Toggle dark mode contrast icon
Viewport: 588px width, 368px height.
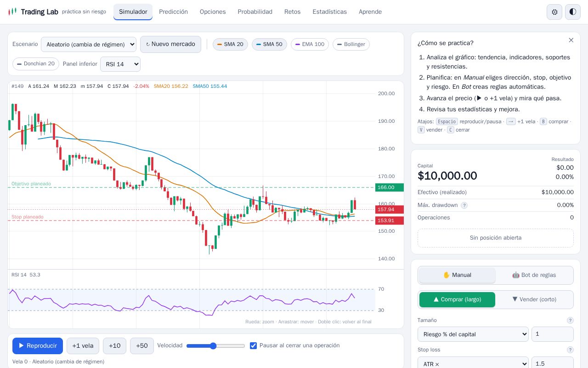click(x=573, y=12)
